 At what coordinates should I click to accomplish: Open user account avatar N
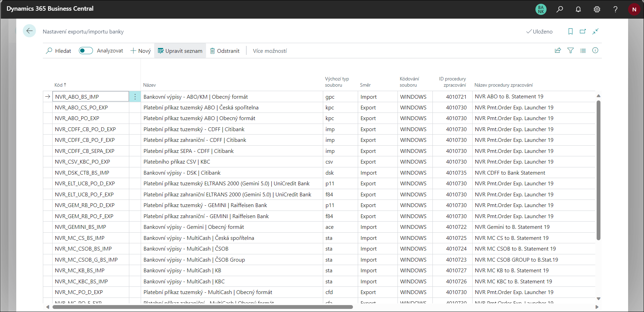[634, 9]
